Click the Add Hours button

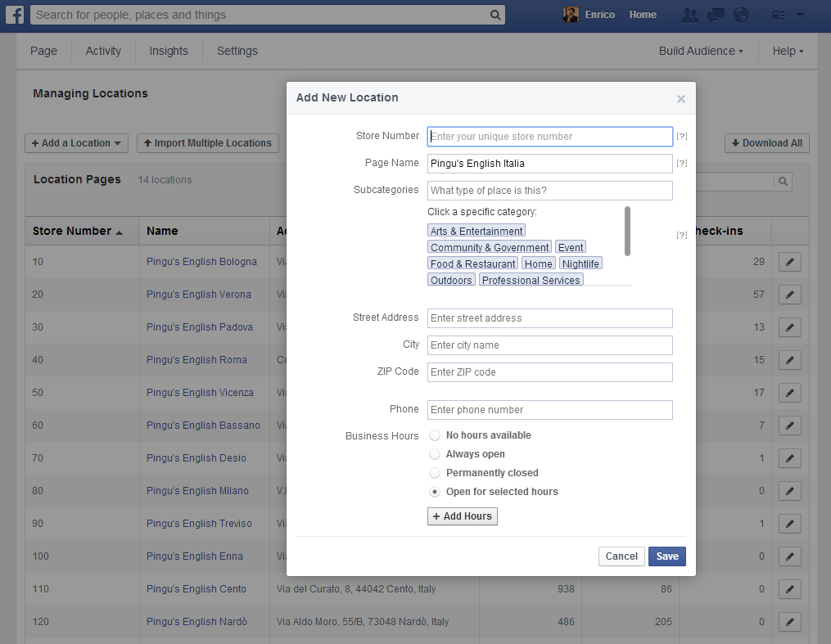point(462,516)
